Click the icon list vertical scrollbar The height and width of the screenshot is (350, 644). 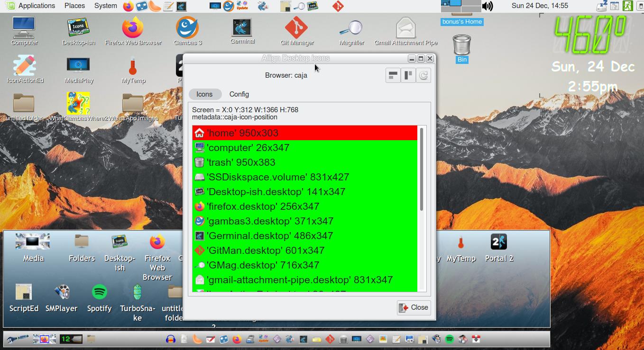click(421, 170)
